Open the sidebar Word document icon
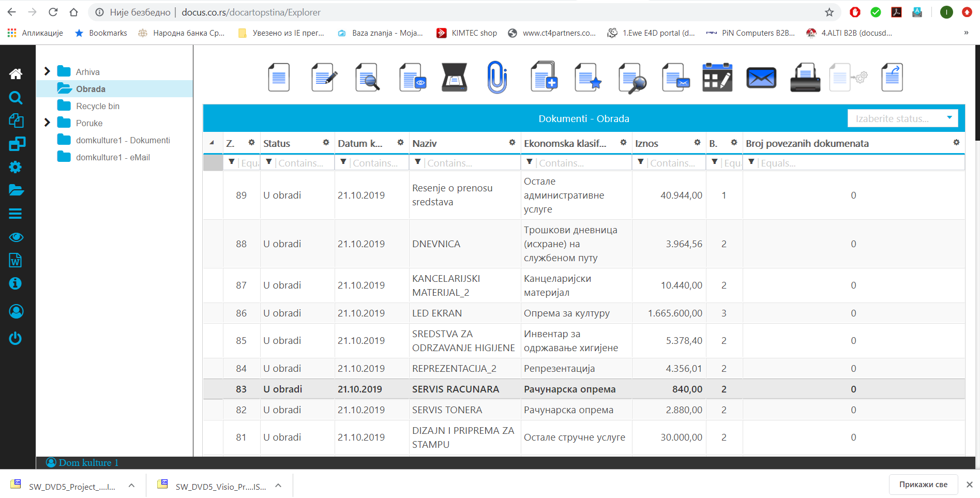Image resolution: width=980 pixels, height=498 pixels. 16,260
